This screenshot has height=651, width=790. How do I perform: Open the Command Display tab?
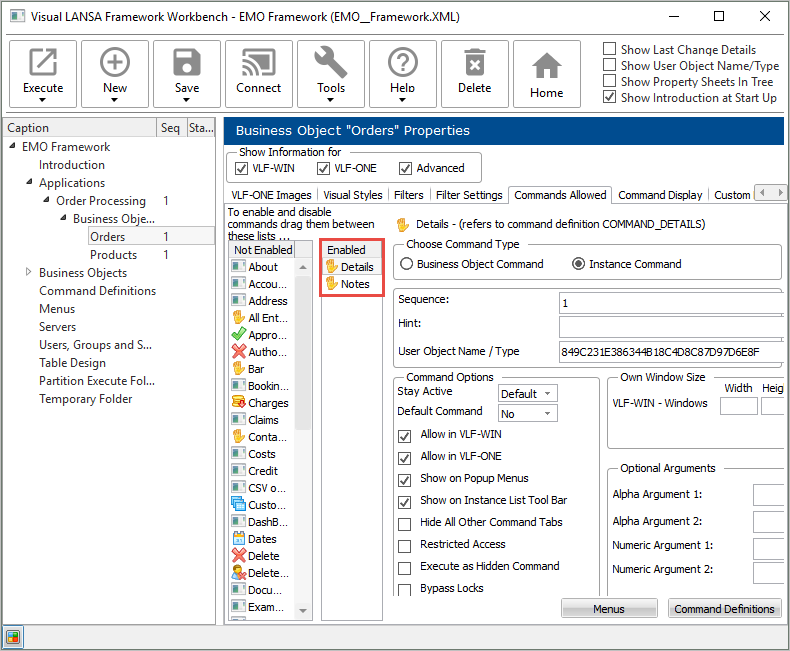pos(660,195)
